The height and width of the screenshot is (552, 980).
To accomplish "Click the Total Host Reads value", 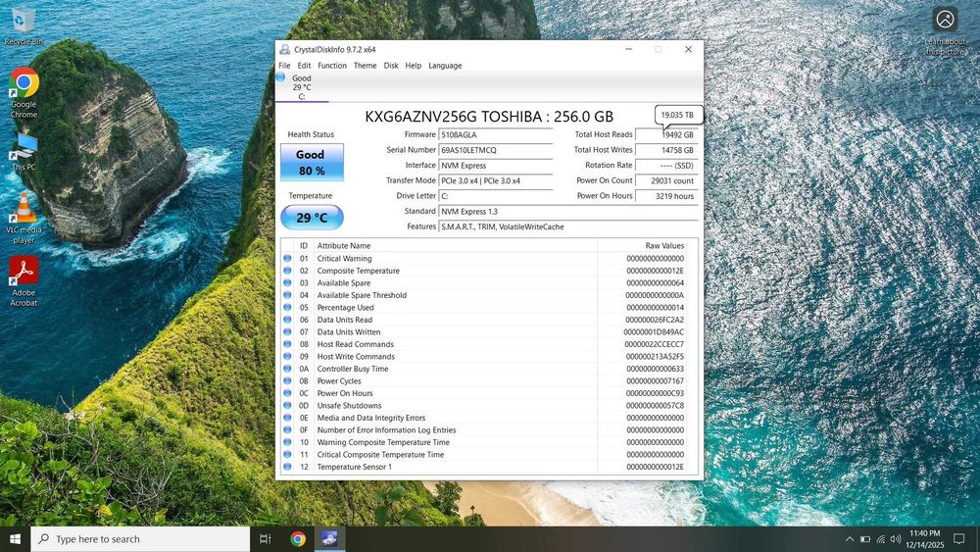I will [666, 135].
